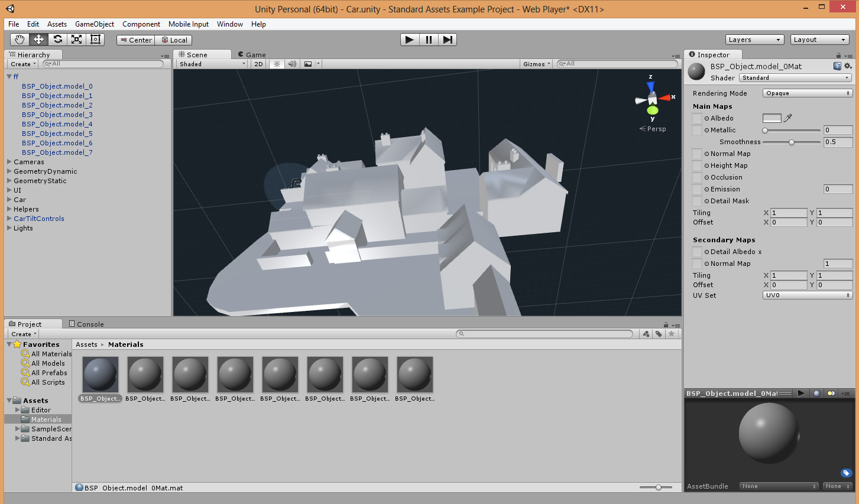Open the Mobile Input menu
Image resolution: width=859 pixels, height=504 pixels.
point(189,24)
